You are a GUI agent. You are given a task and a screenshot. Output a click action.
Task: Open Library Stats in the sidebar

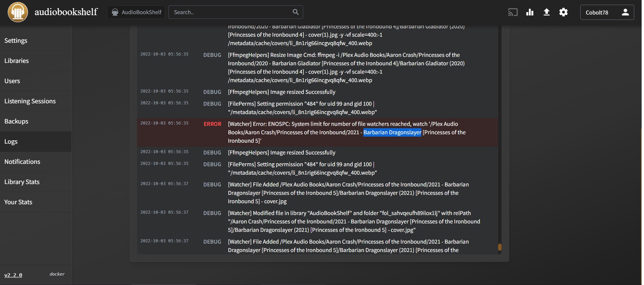(x=36, y=182)
